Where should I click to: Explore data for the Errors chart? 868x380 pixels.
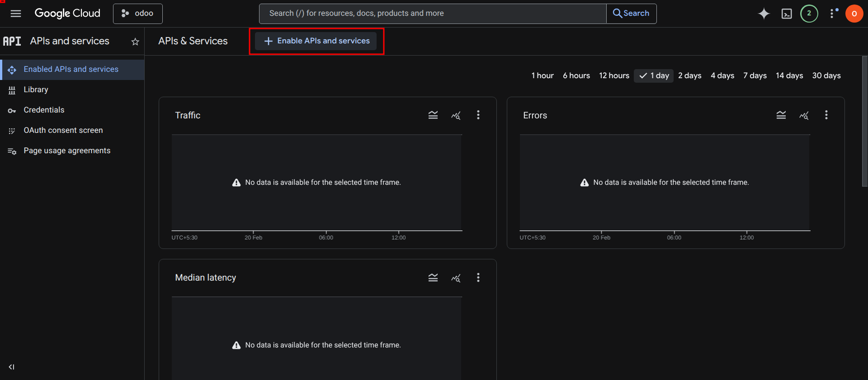[804, 115]
